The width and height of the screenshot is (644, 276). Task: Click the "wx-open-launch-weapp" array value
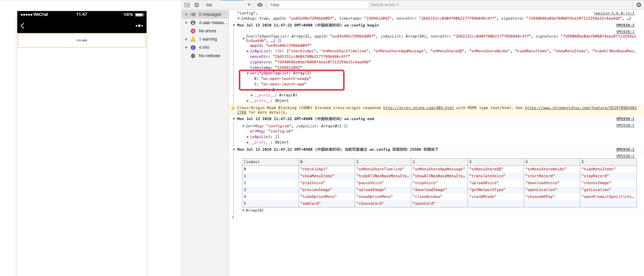pos(286,78)
